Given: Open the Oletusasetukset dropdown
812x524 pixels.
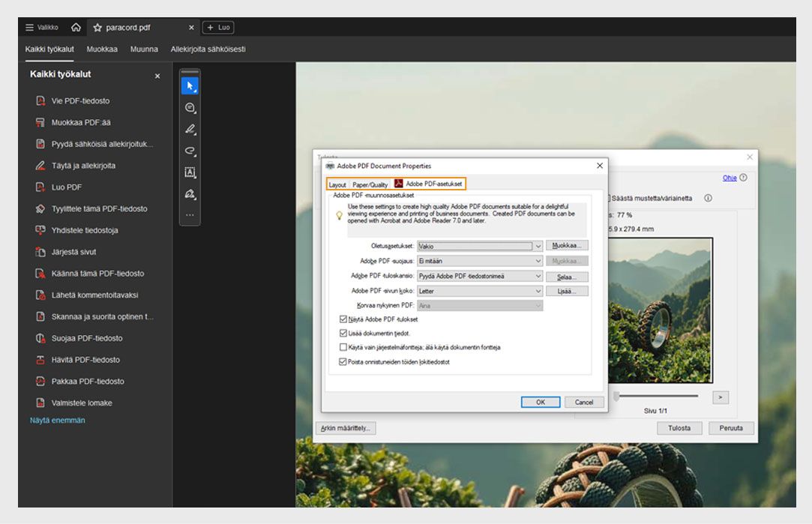Looking at the screenshot, I should click(537, 246).
